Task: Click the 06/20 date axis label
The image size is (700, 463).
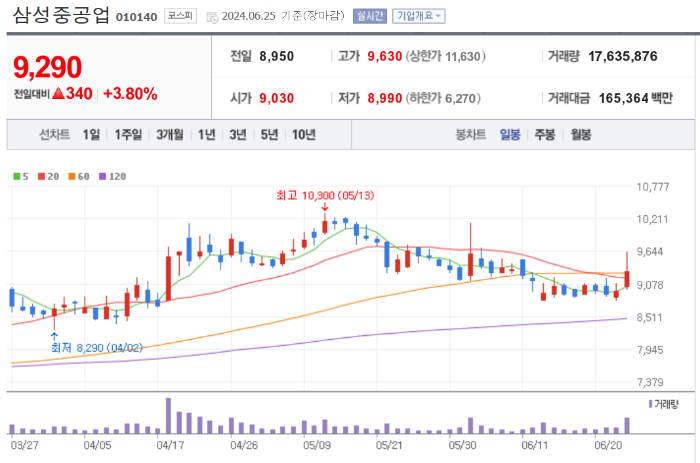Action: 608,445
